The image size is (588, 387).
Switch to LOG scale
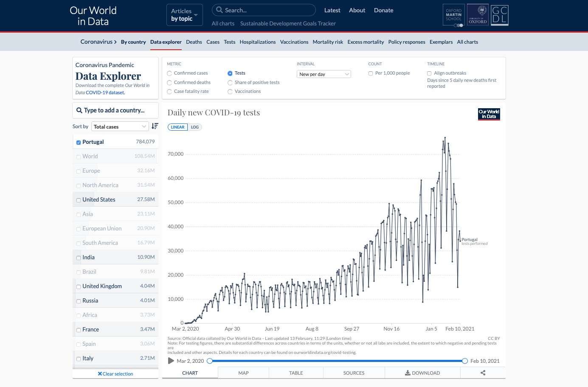pos(195,127)
